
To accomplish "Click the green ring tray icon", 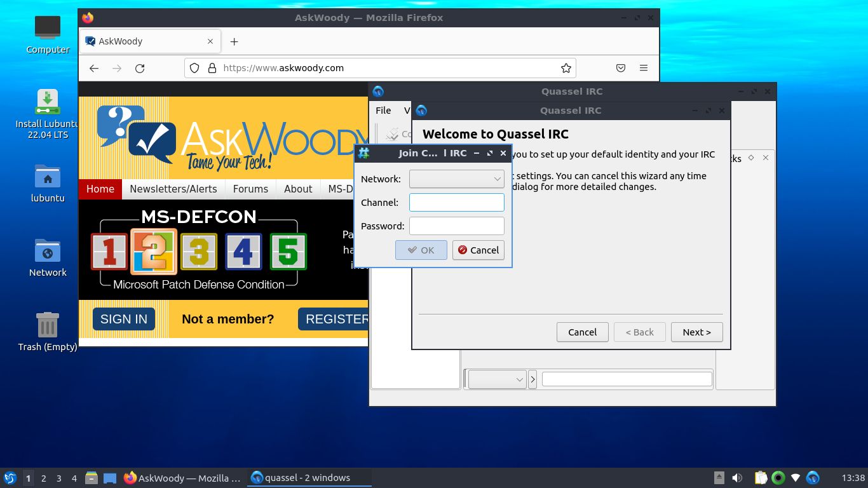I will pos(778,478).
